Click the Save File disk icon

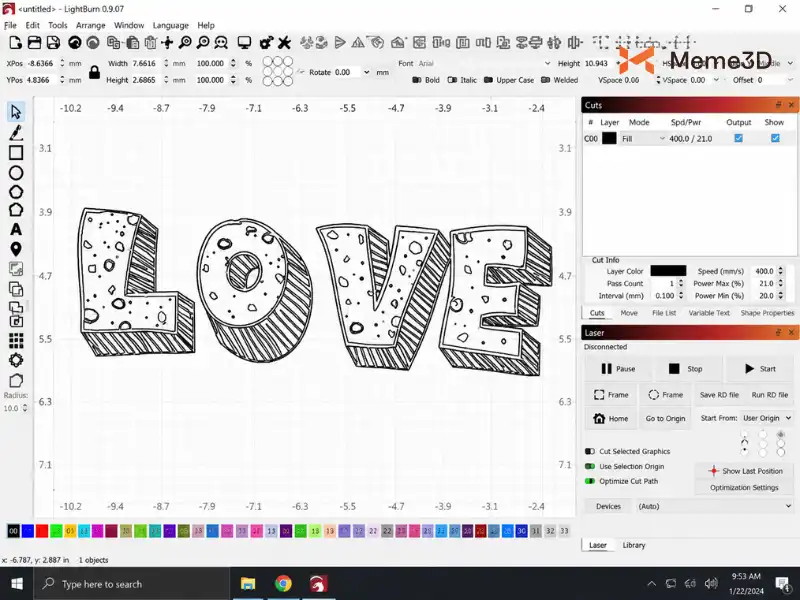pos(53,43)
